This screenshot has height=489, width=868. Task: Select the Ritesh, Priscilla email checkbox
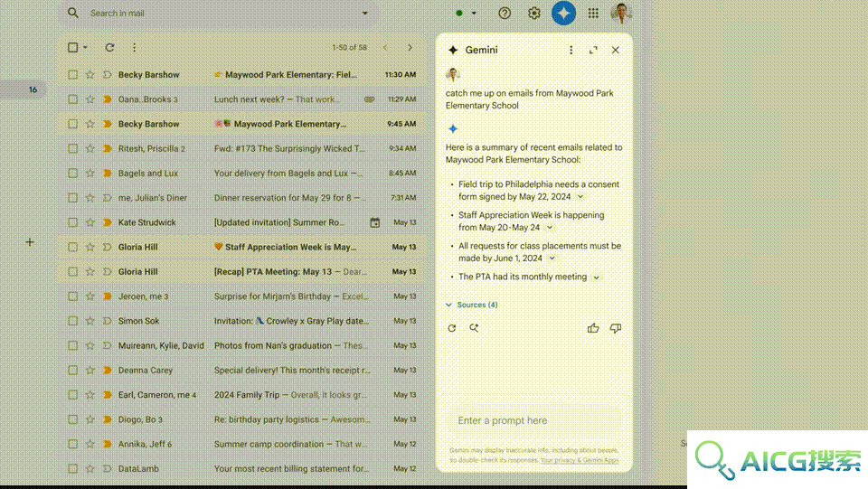pyautogui.click(x=72, y=148)
